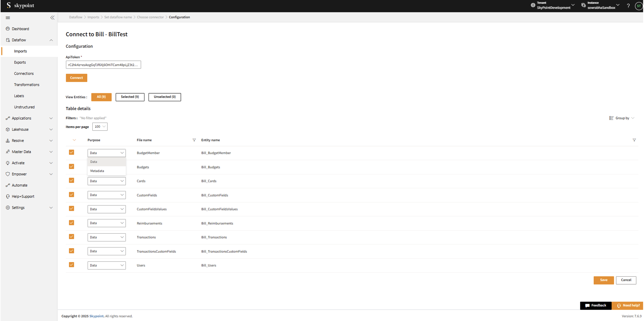644x321 pixels.
Task: Uncheck the Cards row checkbox
Action: click(x=71, y=181)
